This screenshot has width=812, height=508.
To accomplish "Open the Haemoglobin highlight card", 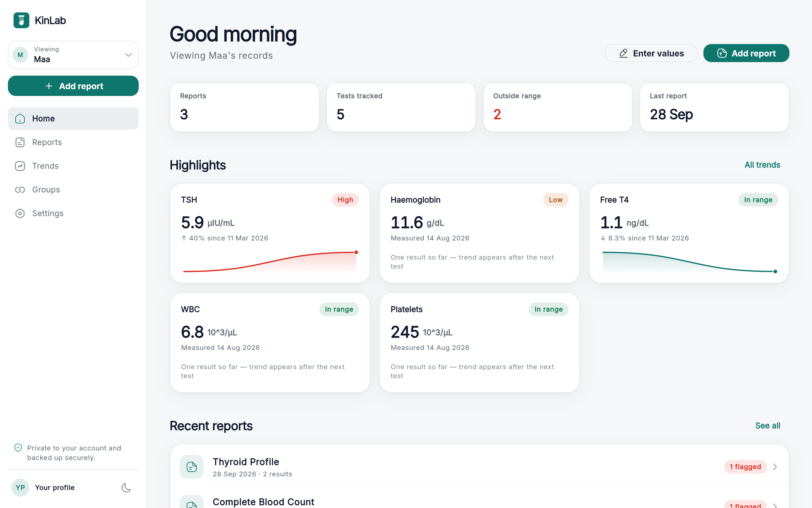I will (479, 233).
